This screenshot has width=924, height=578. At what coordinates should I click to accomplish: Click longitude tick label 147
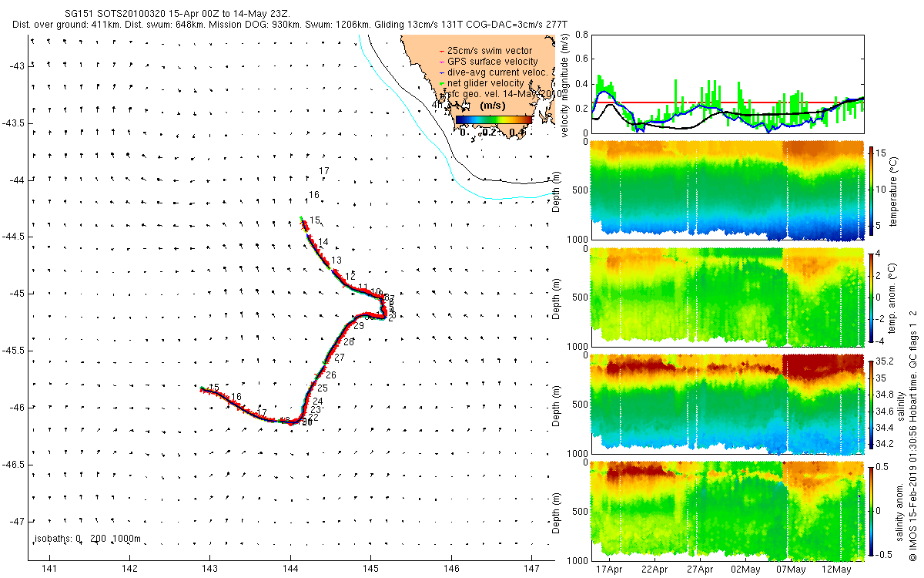[532, 569]
